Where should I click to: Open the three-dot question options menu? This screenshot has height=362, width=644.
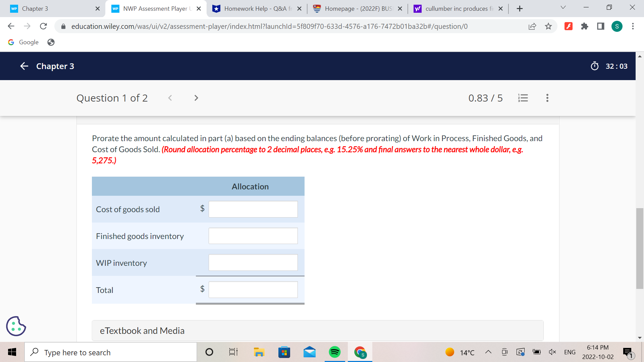pyautogui.click(x=547, y=98)
